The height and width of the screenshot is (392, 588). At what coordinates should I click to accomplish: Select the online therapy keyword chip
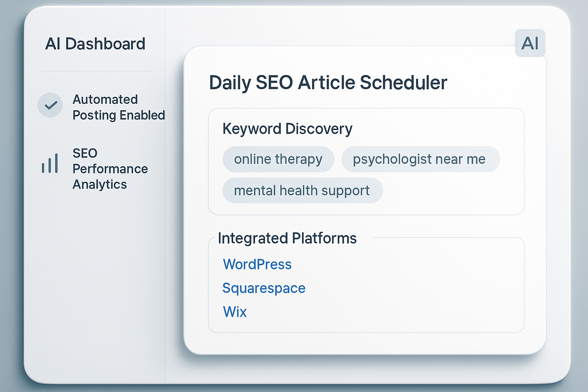[278, 159]
